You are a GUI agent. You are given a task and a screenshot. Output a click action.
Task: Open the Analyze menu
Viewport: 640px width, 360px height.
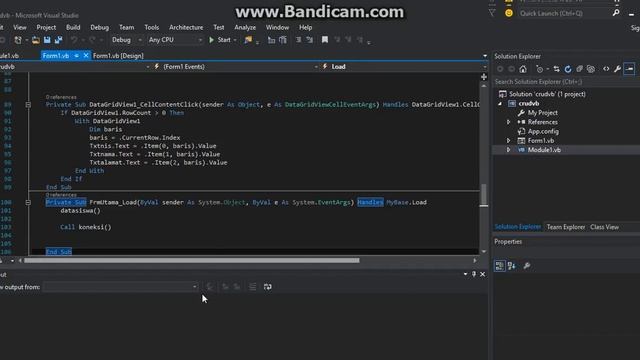tap(245, 27)
